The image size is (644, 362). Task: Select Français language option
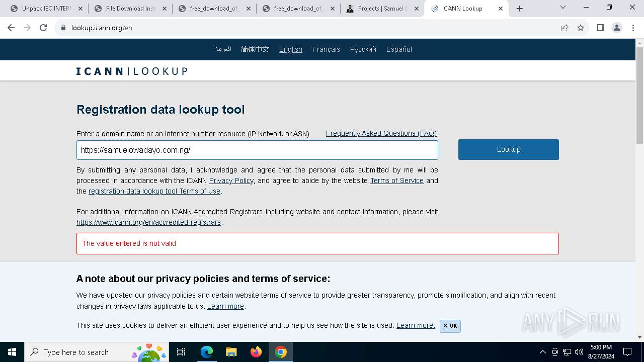click(x=326, y=49)
